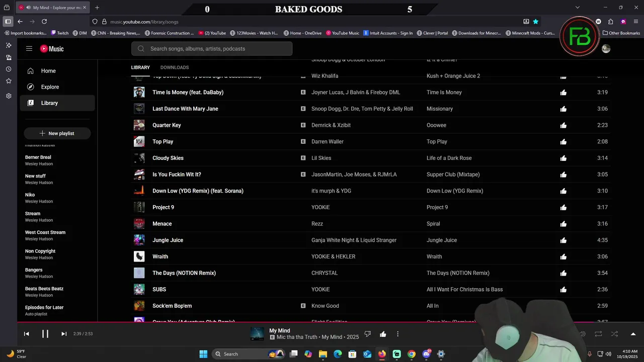This screenshot has width=644, height=362.
Task: Skip to next track
Action: coord(64,334)
